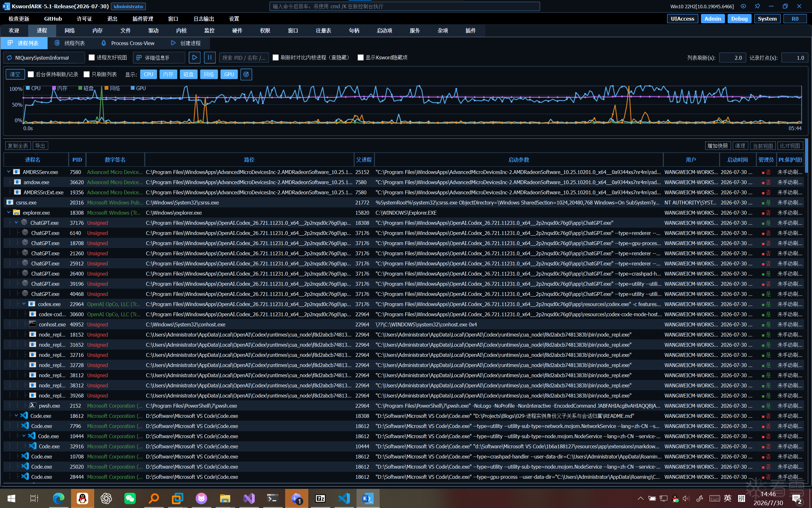Click the explorer.exe folder icon in the table
812x508 pixels.
click(16, 213)
